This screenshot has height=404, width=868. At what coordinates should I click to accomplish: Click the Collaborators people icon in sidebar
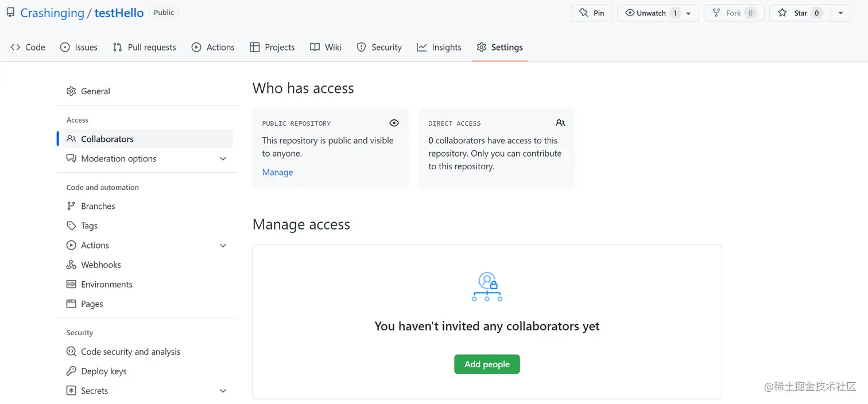71,139
